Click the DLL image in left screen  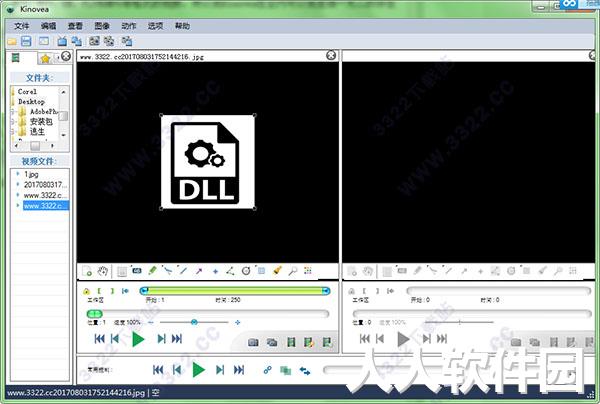208,162
